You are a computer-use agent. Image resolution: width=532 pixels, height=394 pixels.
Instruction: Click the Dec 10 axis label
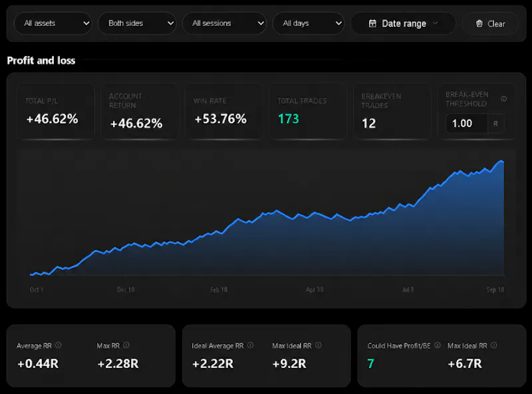[x=126, y=290]
